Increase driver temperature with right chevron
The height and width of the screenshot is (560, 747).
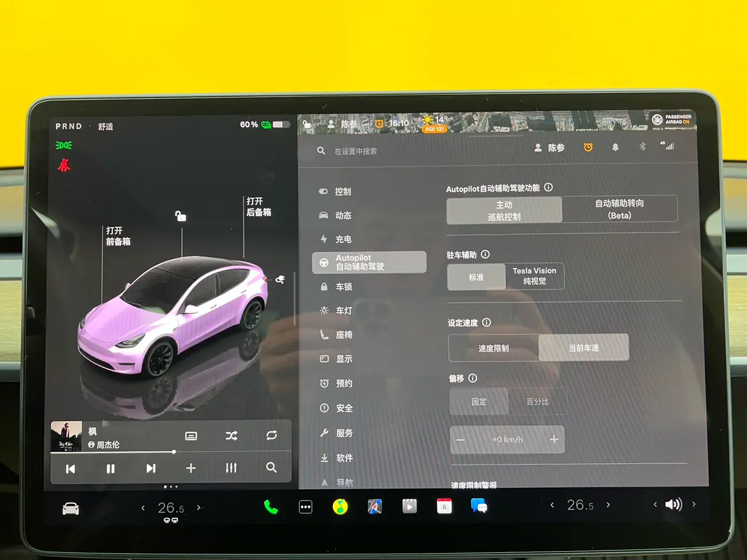(199, 508)
